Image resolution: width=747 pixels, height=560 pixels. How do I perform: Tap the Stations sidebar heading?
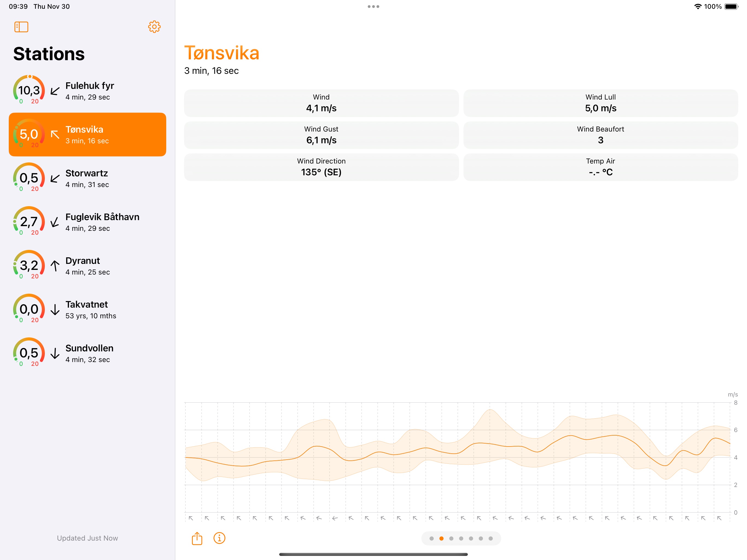(49, 54)
